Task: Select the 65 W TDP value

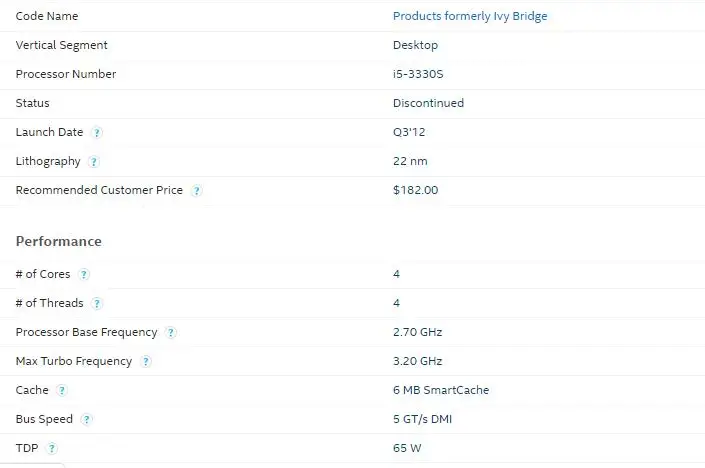Action: pyautogui.click(x=407, y=448)
